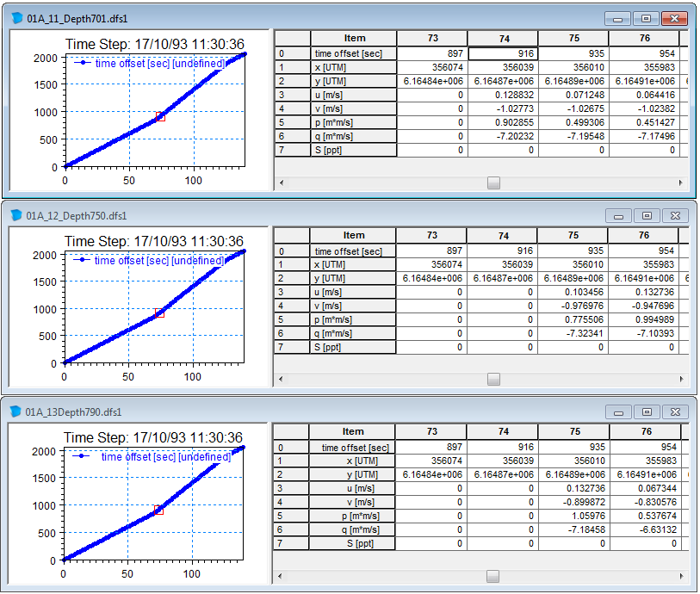The image size is (700, 594).
Task: Click the red current-step marker in Depth750 chart
Action: (159, 313)
